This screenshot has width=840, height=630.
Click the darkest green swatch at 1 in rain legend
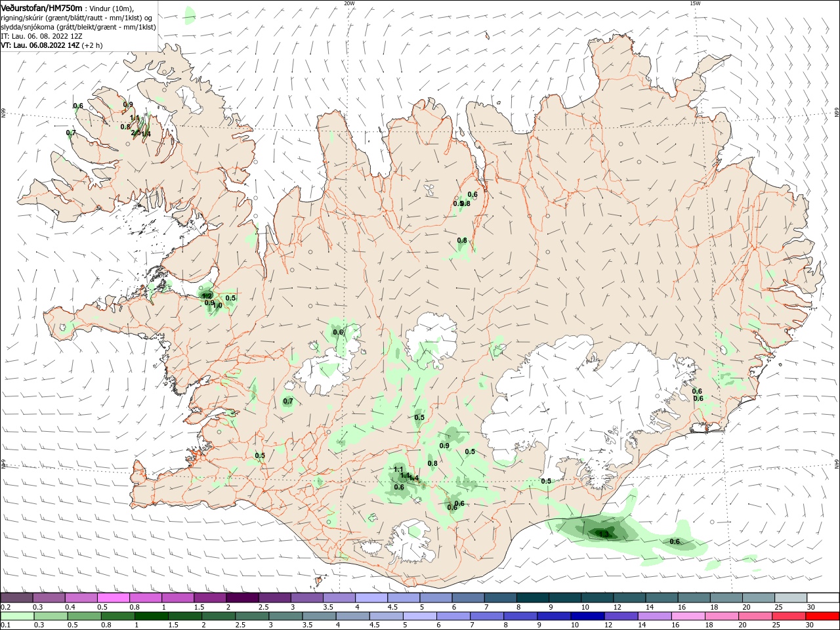tap(150, 616)
